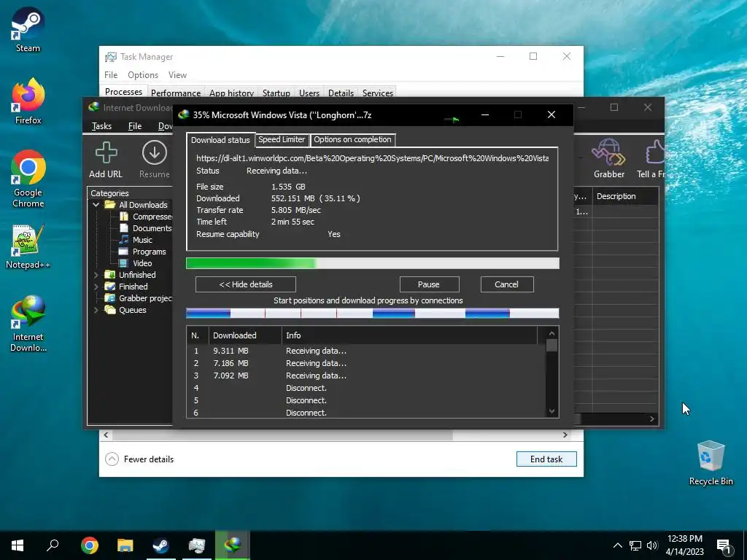The height and width of the screenshot is (560, 747).
Task: Click the Windows Start button
Action: (x=18, y=545)
